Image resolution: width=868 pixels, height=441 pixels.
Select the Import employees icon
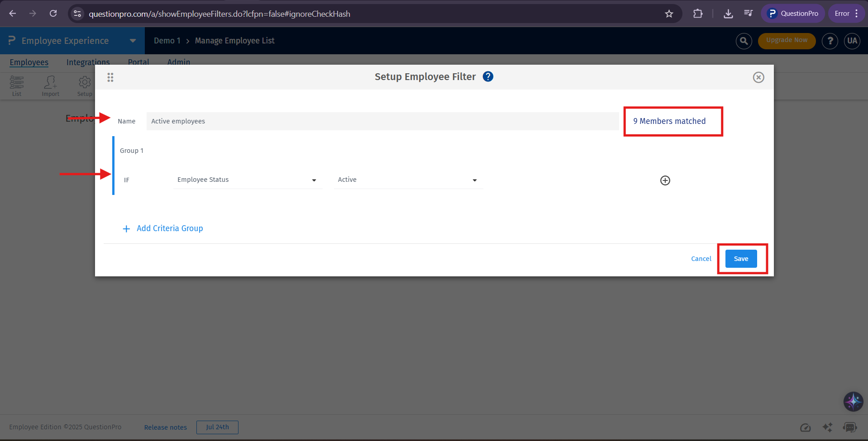(x=50, y=86)
